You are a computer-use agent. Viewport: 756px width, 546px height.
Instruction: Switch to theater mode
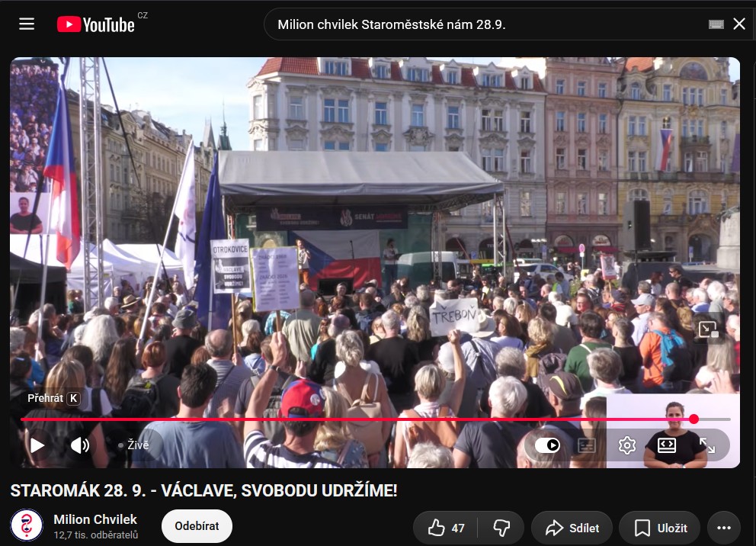667,445
